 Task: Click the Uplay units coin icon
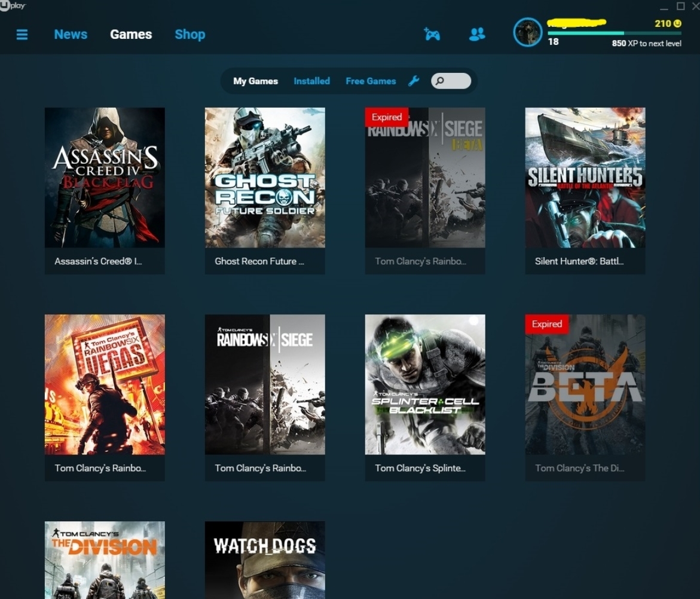click(x=677, y=23)
